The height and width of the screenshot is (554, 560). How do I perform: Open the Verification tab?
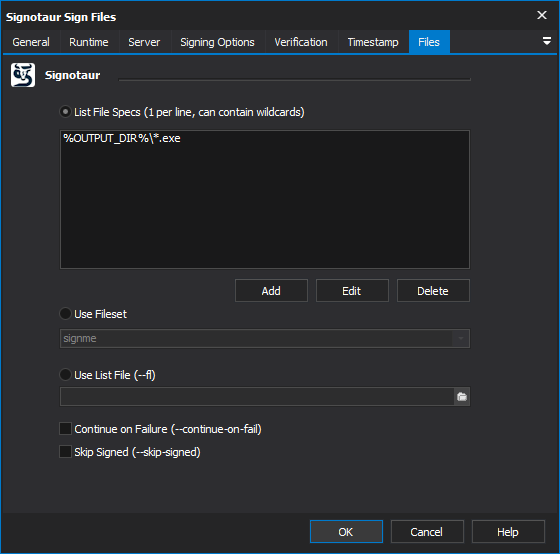301,42
